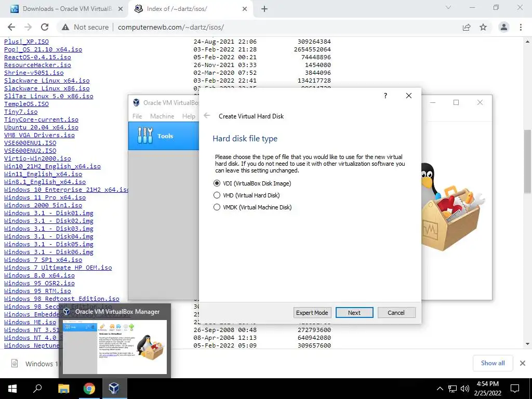Close the Downloads VirtualBox tab
The width and height of the screenshot is (532, 399).
120,9
